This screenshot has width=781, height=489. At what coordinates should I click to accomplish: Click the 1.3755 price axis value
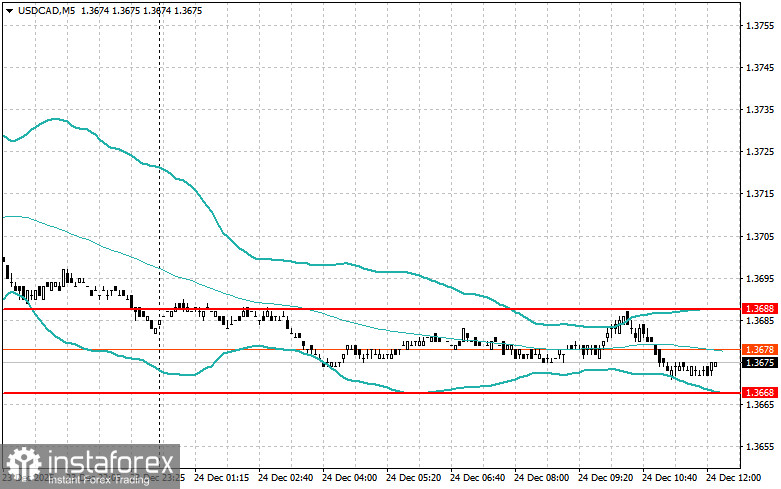[761, 25]
